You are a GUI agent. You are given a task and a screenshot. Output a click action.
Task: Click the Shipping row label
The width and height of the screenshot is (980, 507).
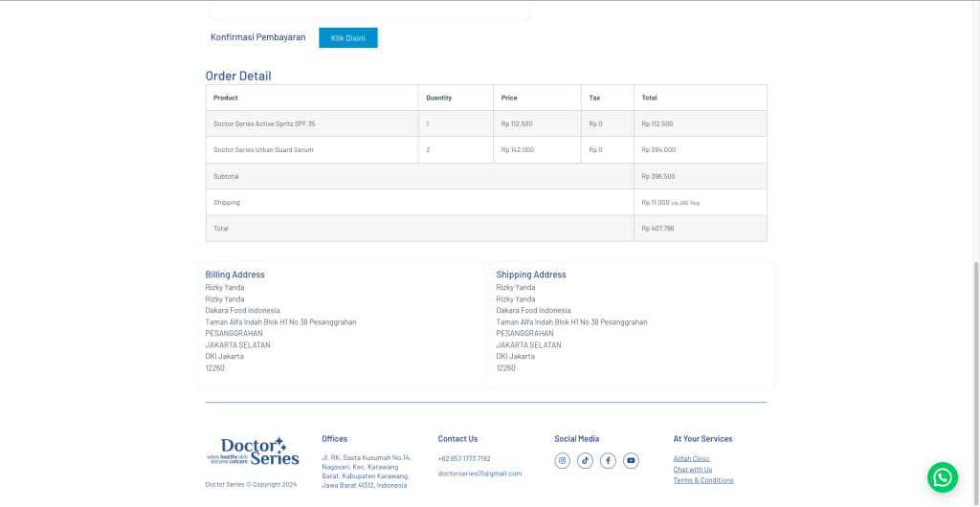coord(226,202)
